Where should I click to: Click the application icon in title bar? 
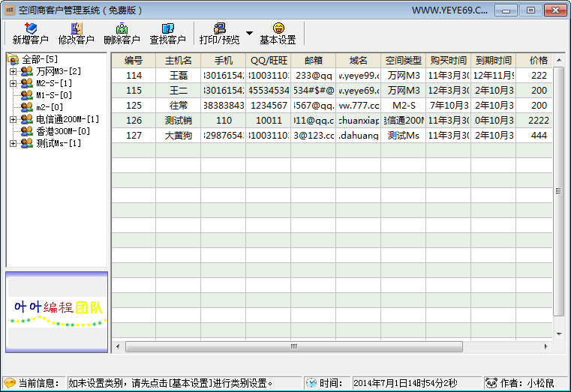pyautogui.click(x=10, y=10)
